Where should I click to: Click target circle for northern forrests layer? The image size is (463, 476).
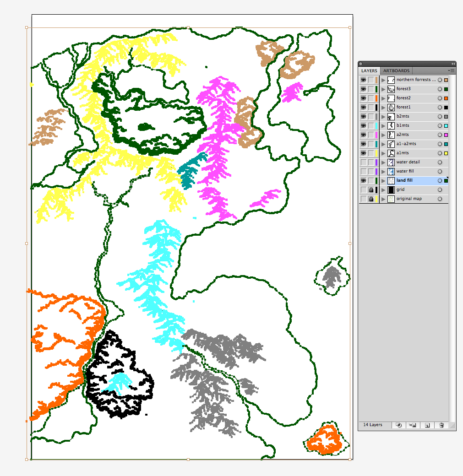click(x=440, y=80)
